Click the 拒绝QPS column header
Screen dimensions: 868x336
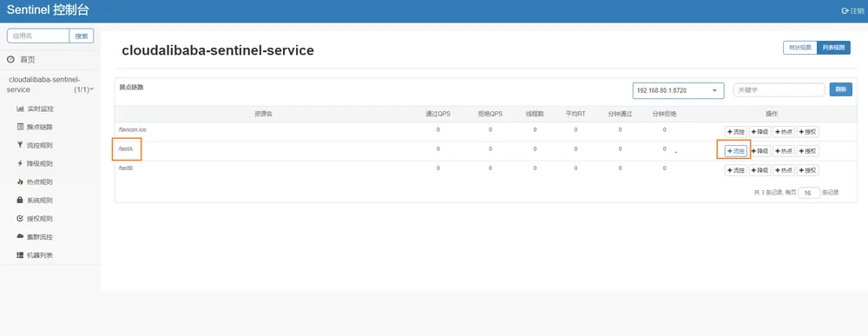(490, 114)
